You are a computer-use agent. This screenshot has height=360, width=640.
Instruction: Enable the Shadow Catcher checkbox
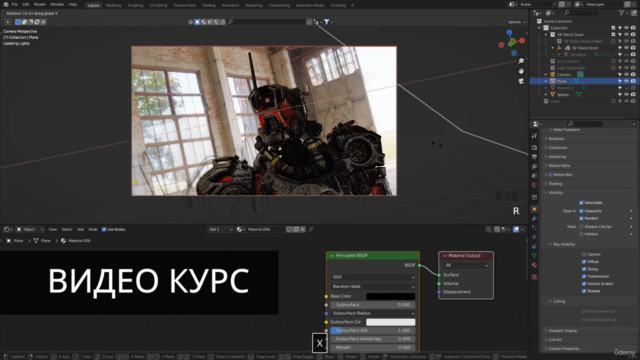[581, 227]
